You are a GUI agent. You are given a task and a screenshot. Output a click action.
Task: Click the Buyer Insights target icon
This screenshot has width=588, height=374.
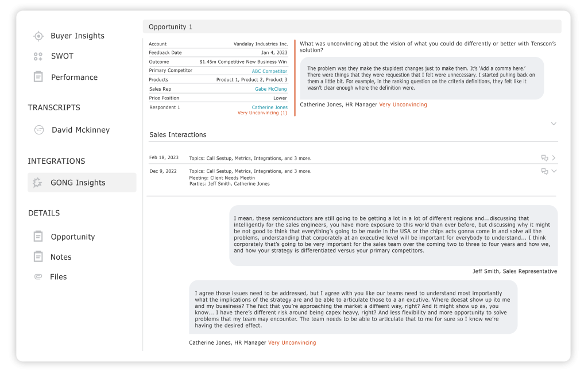(38, 36)
